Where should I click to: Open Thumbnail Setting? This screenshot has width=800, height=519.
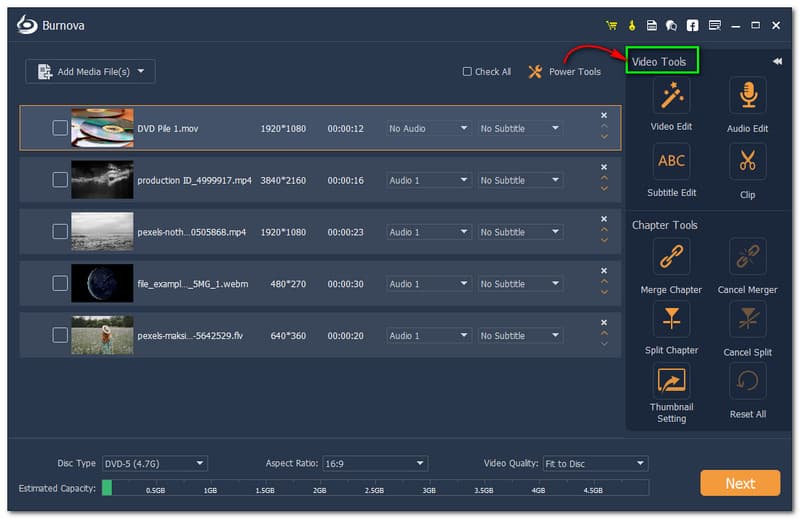pyautogui.click(x=671, y=381)
